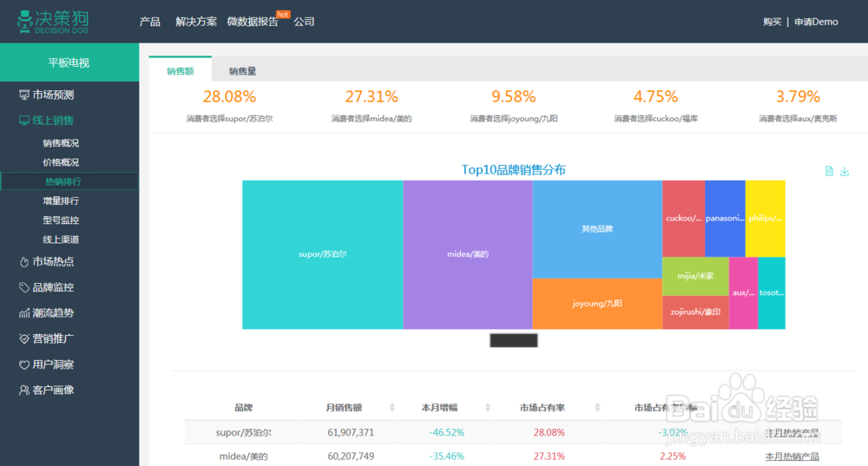Open 市场预测 in sidebar
Viewport: 868px width, 466px height.
point(53,95)
